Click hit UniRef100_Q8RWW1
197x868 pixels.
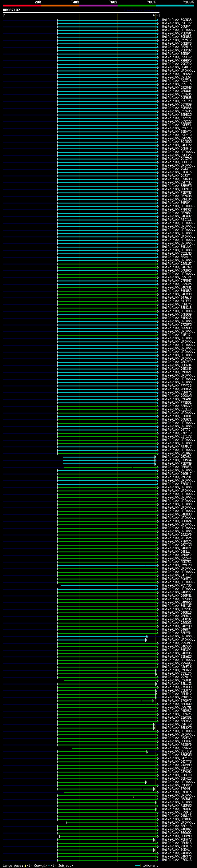177,91
